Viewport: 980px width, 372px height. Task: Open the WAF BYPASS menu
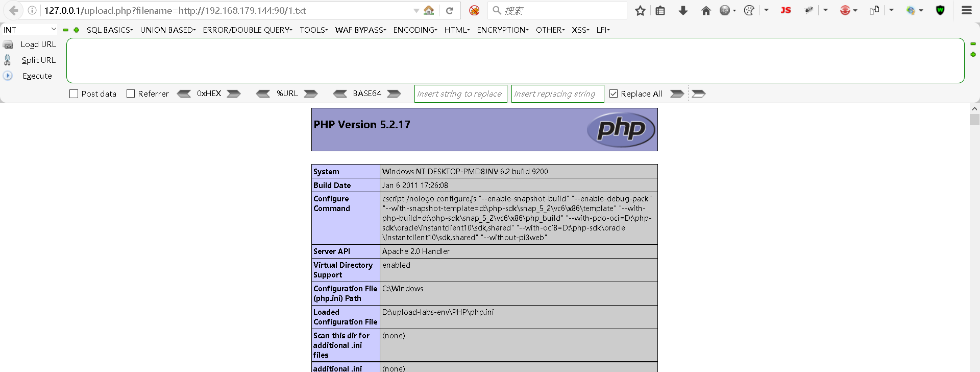coord(361,30)
